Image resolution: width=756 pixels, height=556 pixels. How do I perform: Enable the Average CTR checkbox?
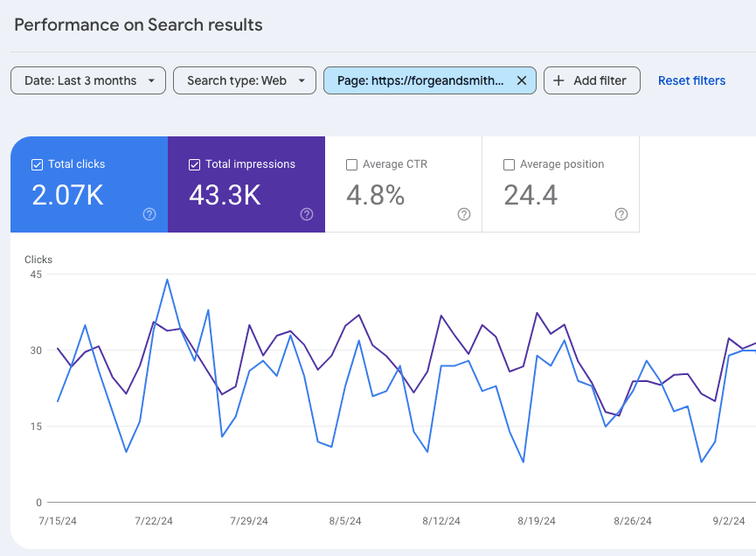point(351,164)
